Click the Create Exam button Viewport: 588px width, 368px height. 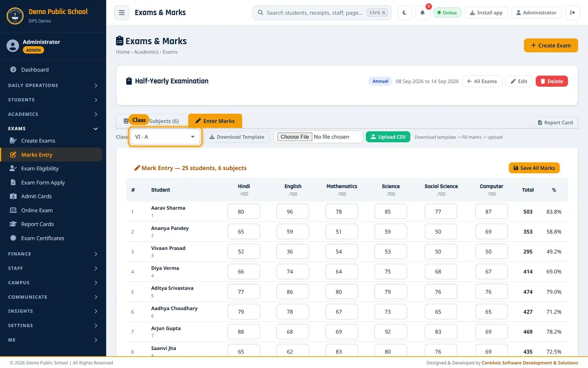pos(551,45)
